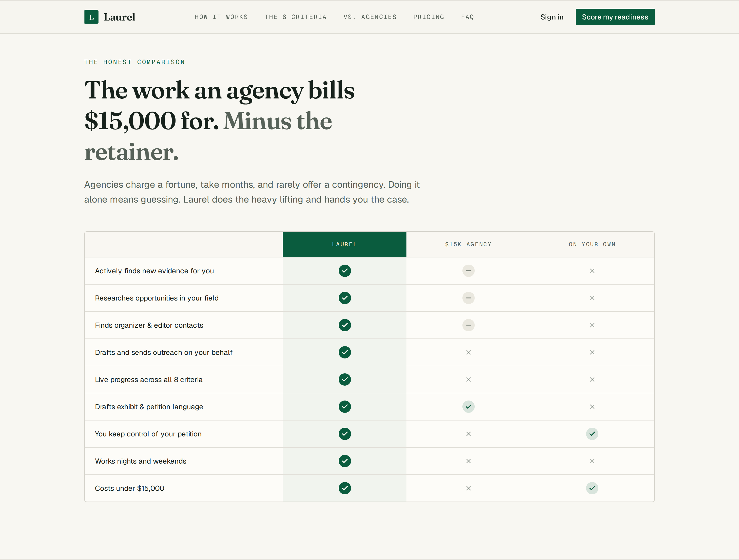
Task: Click 'Costs under $15,000' row label
Action: [x=130, y=488]
